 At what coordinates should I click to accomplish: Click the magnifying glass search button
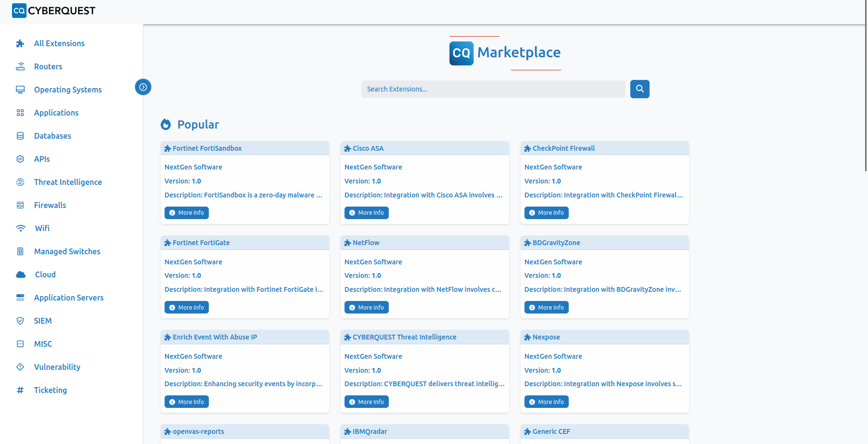pos(639,89)
